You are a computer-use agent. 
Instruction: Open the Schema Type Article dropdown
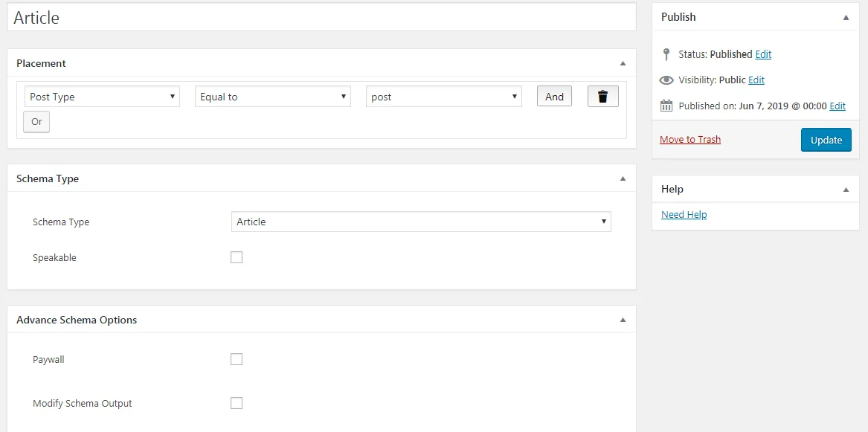421,222
